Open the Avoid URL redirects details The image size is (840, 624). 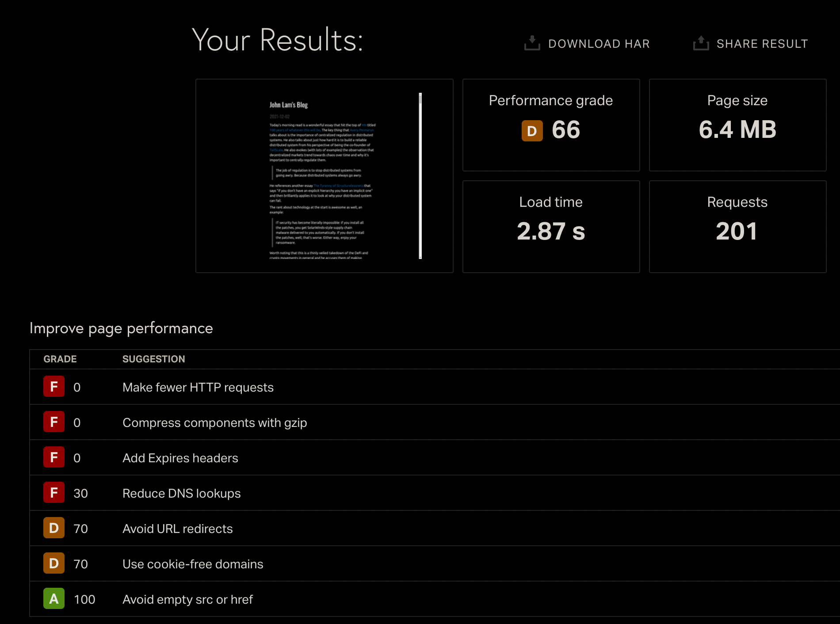pyautogui.click(x=177, y=529)
